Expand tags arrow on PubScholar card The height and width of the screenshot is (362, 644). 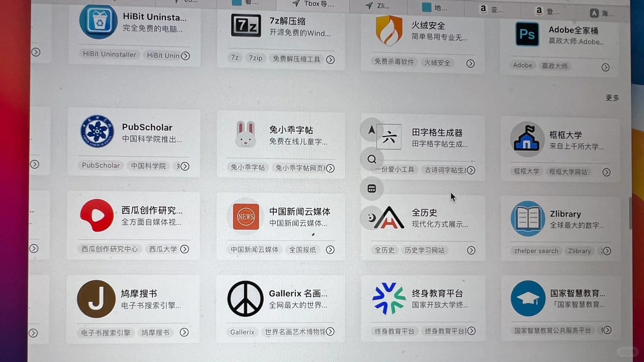tap(185, 166)
